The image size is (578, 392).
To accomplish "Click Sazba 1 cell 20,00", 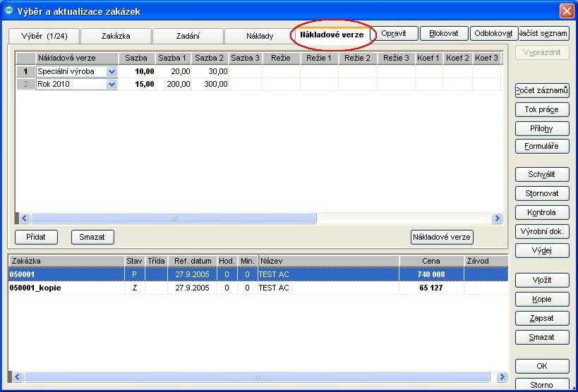I will [x=173, y=71].
